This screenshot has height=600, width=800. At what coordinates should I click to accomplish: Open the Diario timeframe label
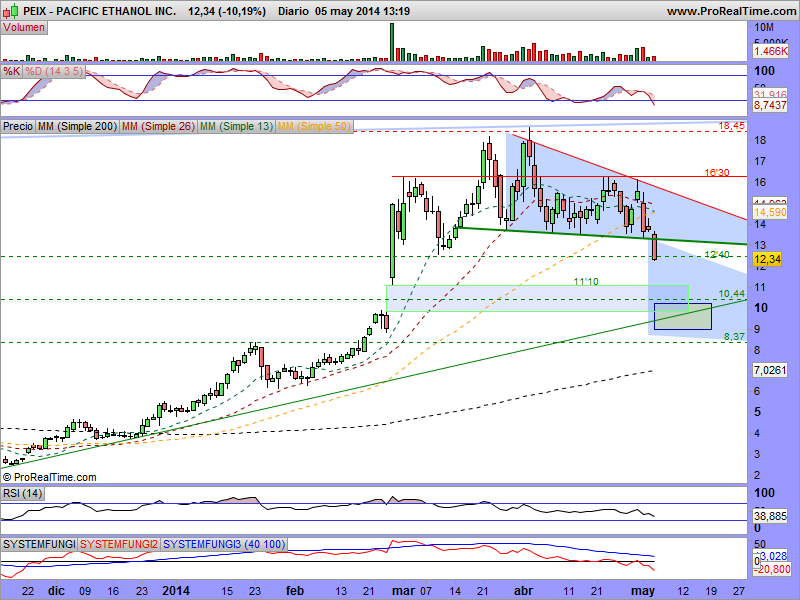(x=293, y=11)
